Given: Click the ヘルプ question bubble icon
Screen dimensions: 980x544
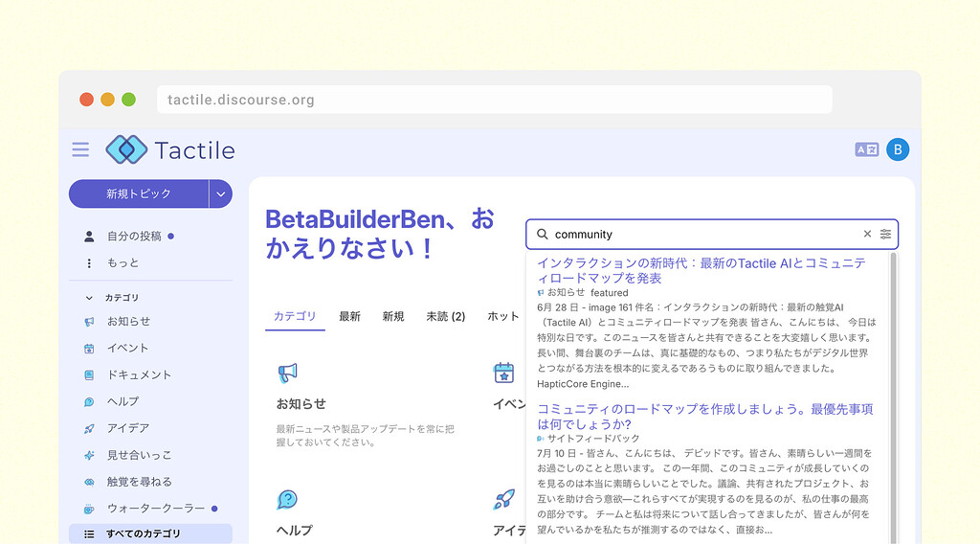Looking at the screenshot, I should [287, 499].
